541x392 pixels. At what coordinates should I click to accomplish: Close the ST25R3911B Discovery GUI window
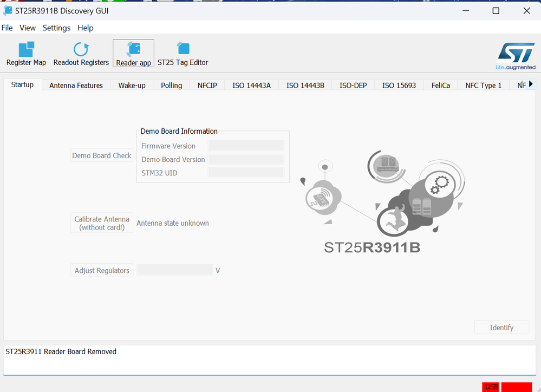pos(526,11)
